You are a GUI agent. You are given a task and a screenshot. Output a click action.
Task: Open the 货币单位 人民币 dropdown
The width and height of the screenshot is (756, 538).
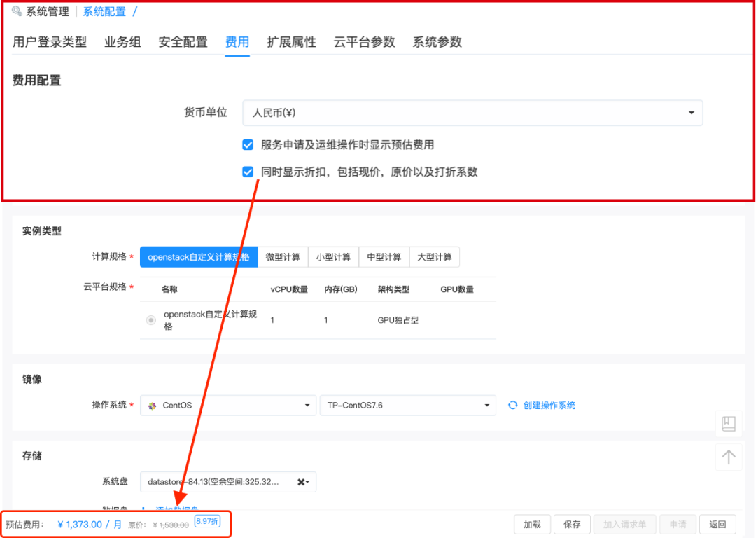472,113
